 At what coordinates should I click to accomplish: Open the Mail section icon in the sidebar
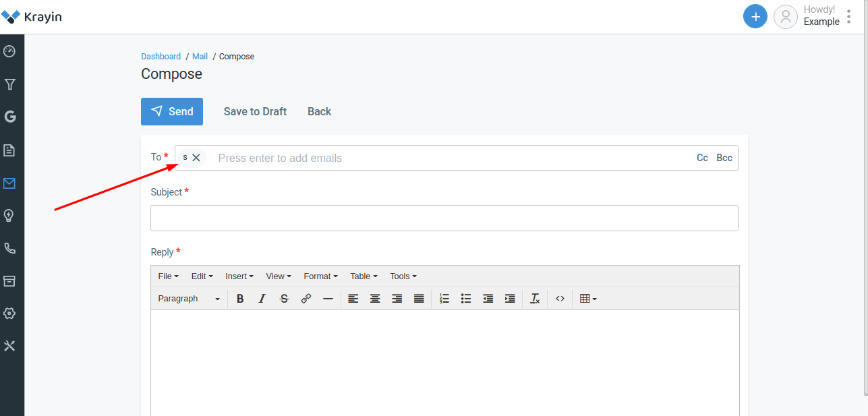[11, 183]
